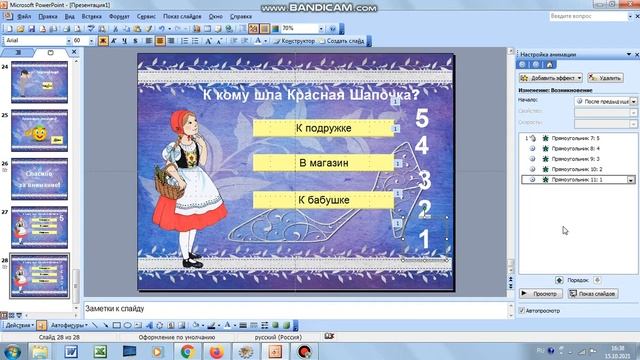640x360 pixels.
Task: Open the Файл menu
Action: [x=24, y=17]
